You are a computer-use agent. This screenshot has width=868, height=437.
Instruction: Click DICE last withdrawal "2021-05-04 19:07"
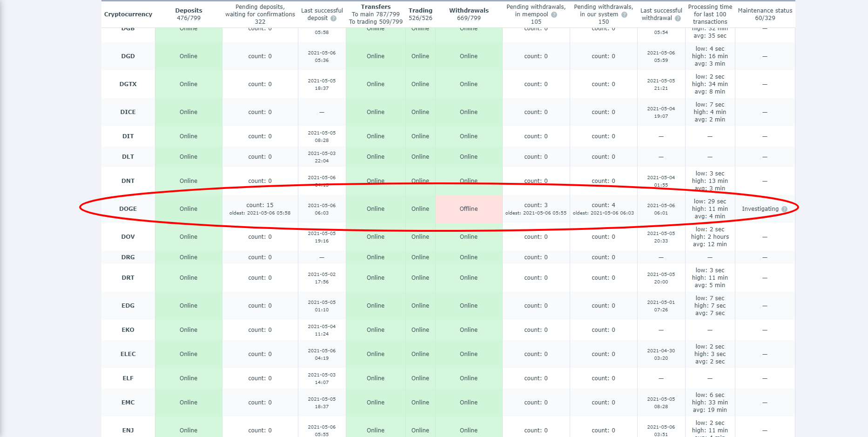661,112
